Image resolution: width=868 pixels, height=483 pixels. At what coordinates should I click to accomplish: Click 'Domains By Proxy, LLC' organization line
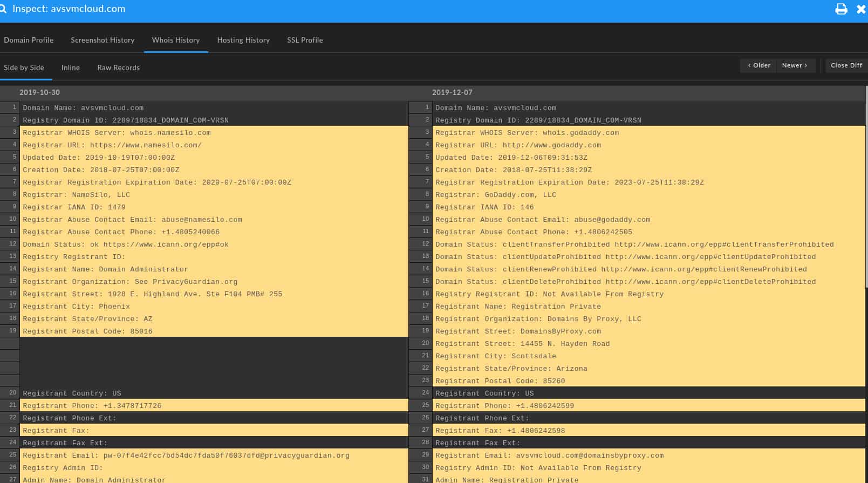click(x=649, y=318)
